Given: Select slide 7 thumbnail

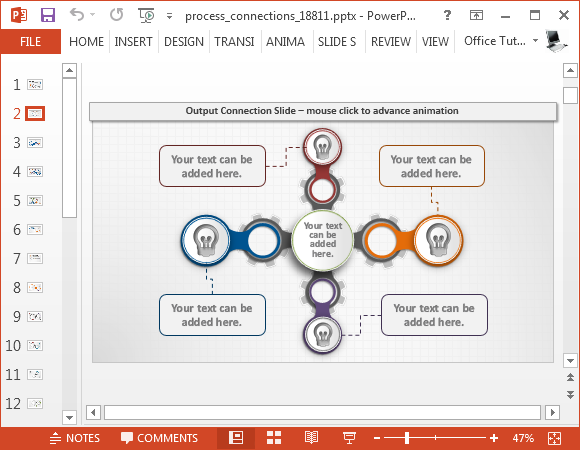Looking at the screenshot, I should pos(35,258).
